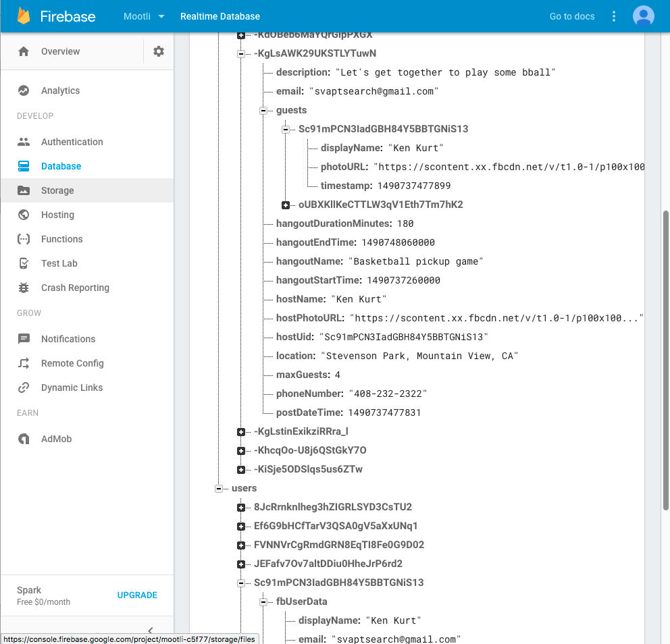The width and height of the screenshot is (670, 644).
Task: Click the UPGRADE plan button
Action: point(137,595)
